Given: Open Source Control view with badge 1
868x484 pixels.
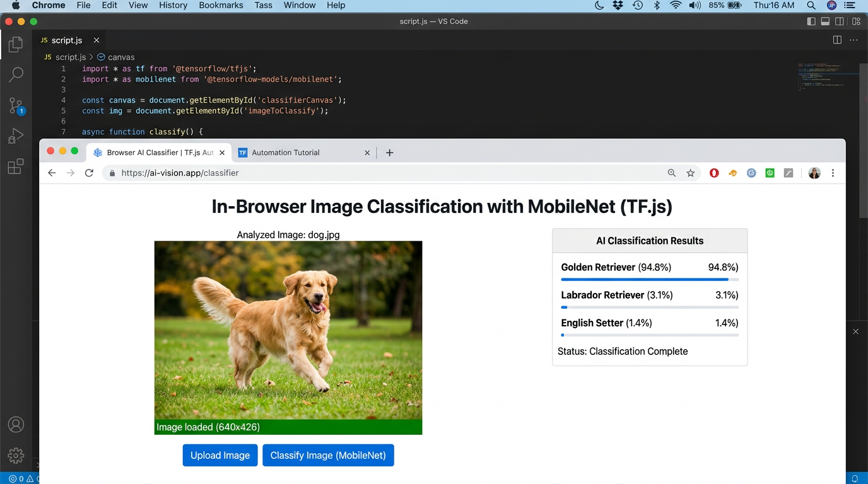Looking at the screenshot, I should (x=16, y=106).
